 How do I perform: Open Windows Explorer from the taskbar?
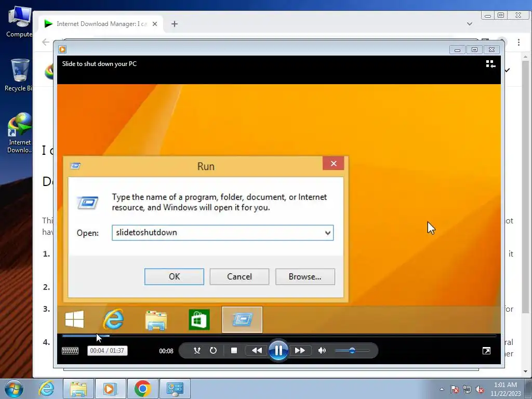(78, 389)
